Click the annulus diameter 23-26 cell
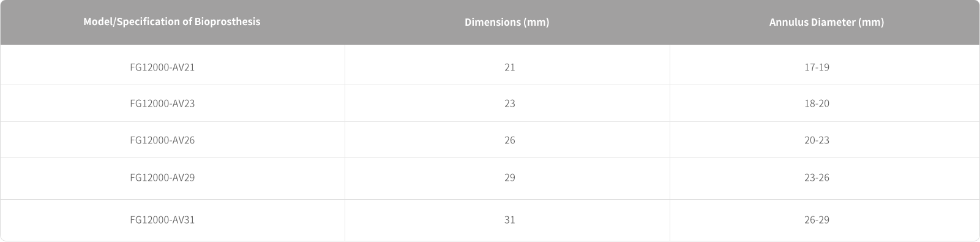 pos(817,178)
